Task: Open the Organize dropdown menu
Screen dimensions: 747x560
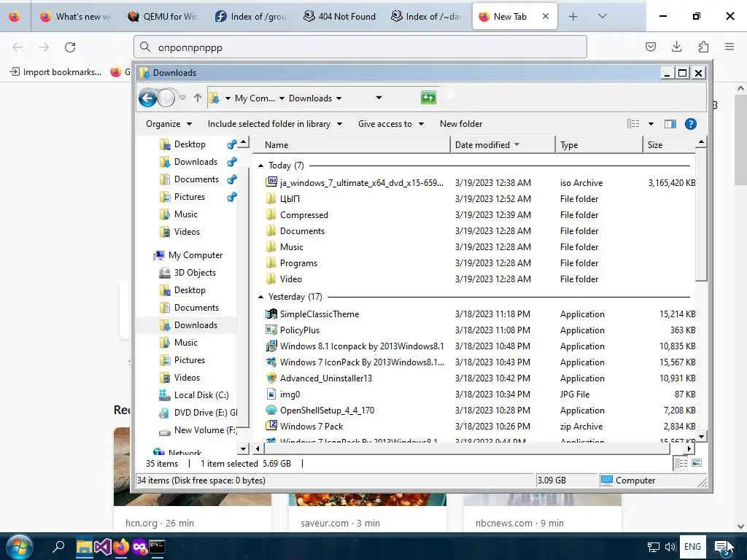Action: click(169, 124)
